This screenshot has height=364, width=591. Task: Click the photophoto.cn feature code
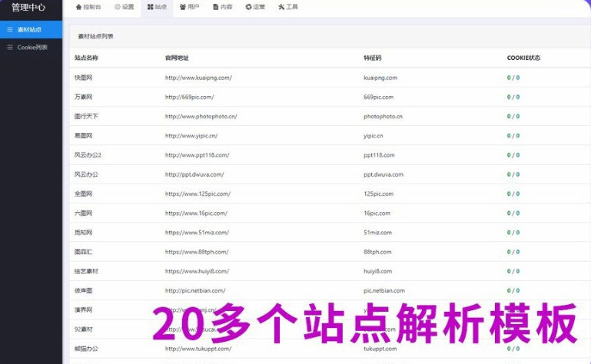383,117
